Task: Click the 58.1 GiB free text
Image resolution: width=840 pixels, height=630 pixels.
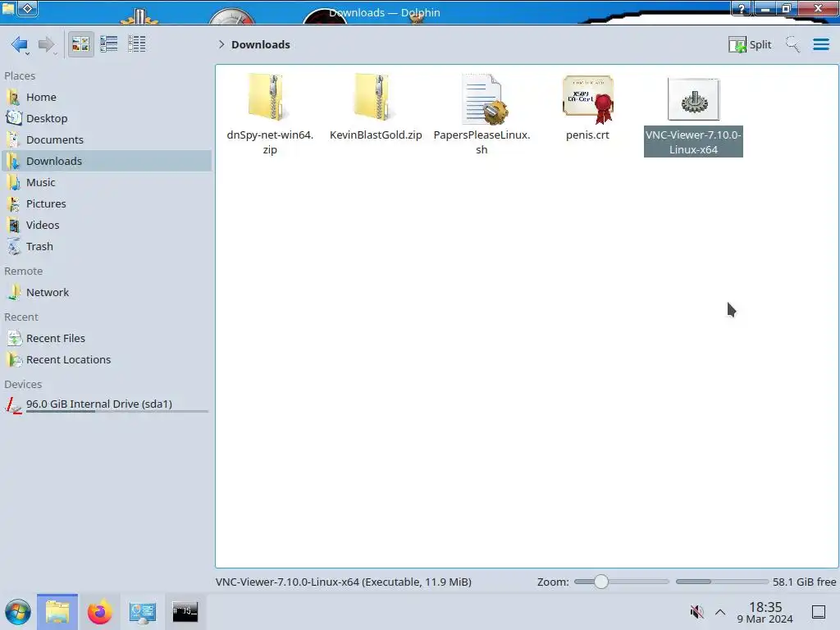Action: 804,582
